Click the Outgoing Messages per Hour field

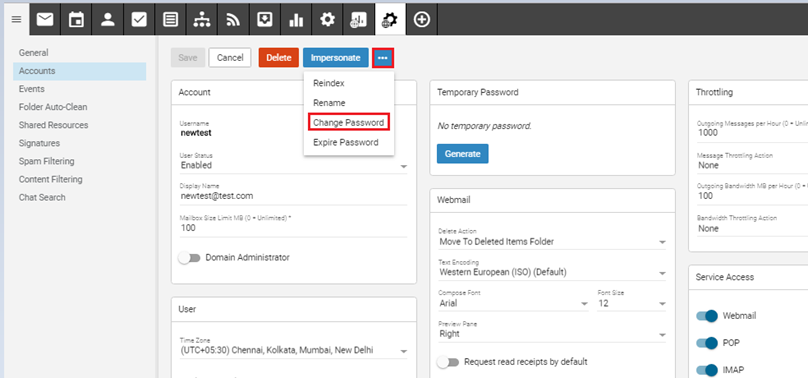[752, 133]
